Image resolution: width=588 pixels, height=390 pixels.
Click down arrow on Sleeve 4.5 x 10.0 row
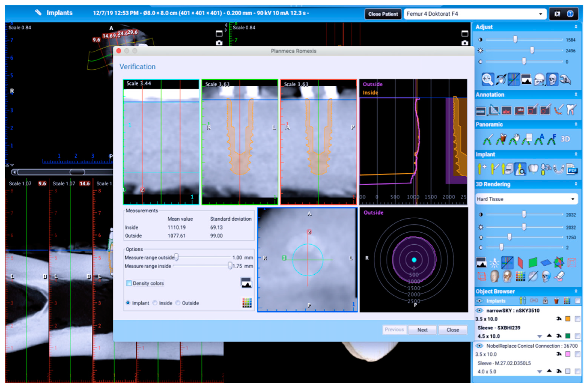[x=539, y=337]
